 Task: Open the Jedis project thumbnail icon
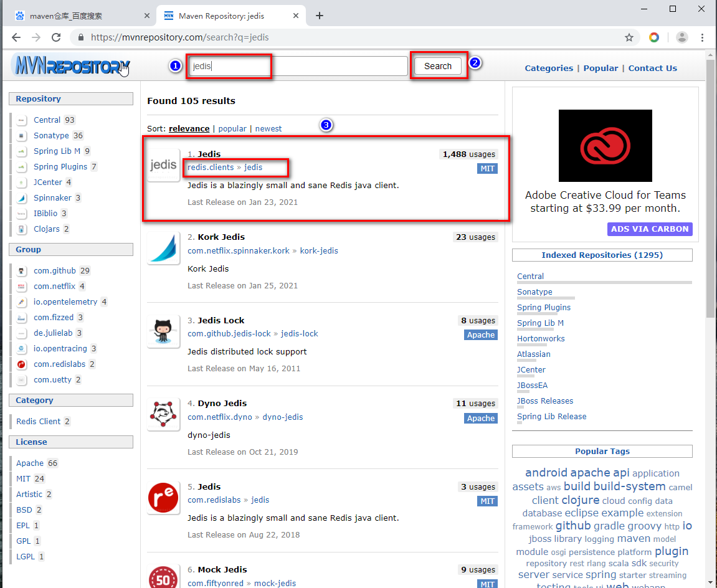tap(163, 166)
